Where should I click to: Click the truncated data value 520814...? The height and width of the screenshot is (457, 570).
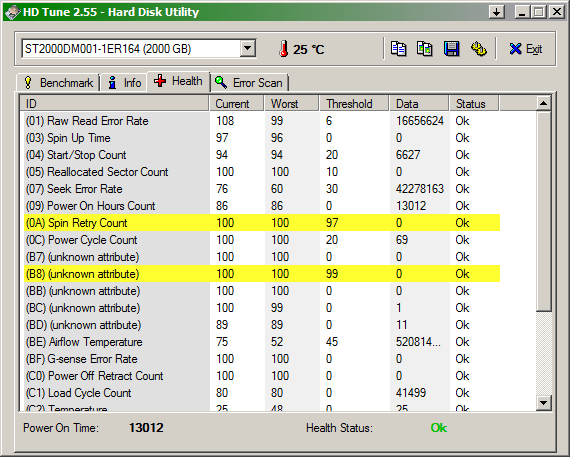418,342
